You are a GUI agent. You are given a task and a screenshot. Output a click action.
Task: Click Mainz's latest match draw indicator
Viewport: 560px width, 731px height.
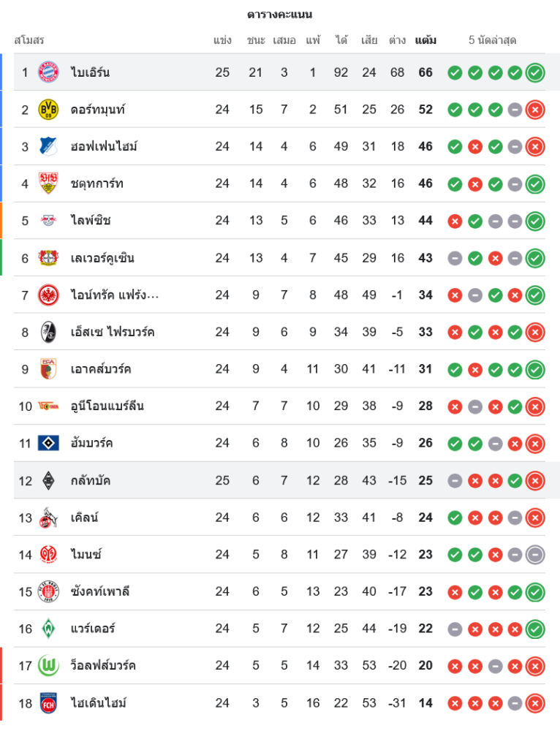(535, 554)
